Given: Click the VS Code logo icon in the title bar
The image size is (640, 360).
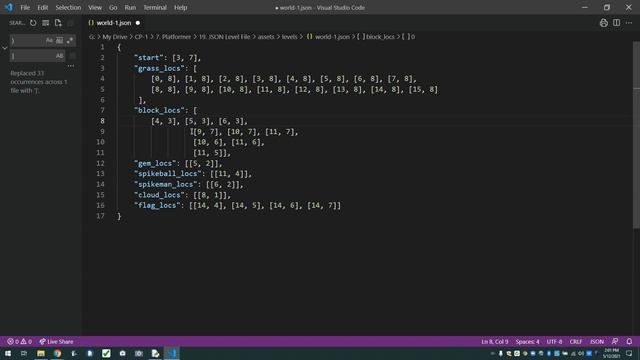Looking at the screenshot, I should point(9,7).
